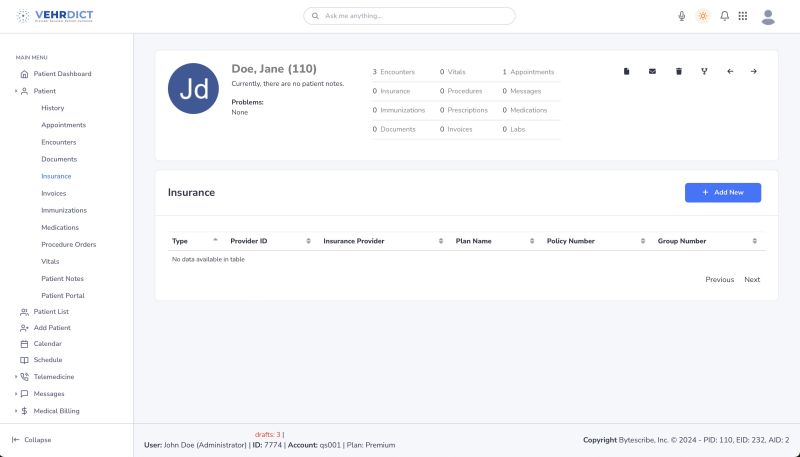Image resolution: width=800 pixels, height=457 pixels.
Task: Open Procedure Orders in the sidebar
Action: tap(68, 244)
